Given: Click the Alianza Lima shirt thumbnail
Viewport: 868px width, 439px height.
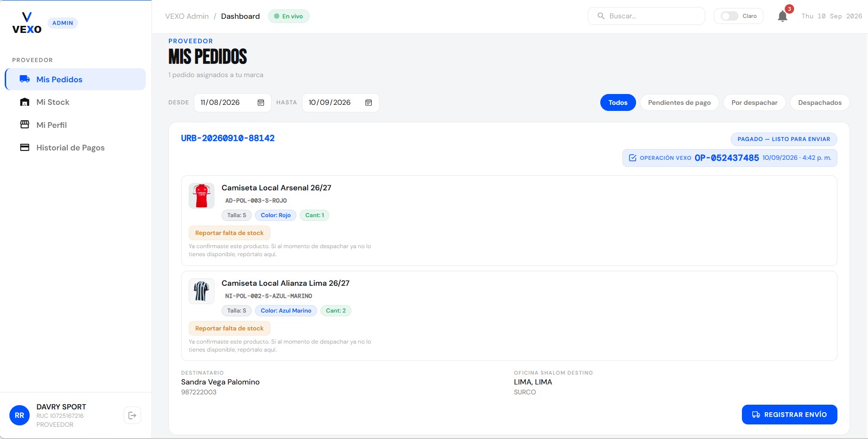Looking at the screenshot, I should (x=201, y=291).
